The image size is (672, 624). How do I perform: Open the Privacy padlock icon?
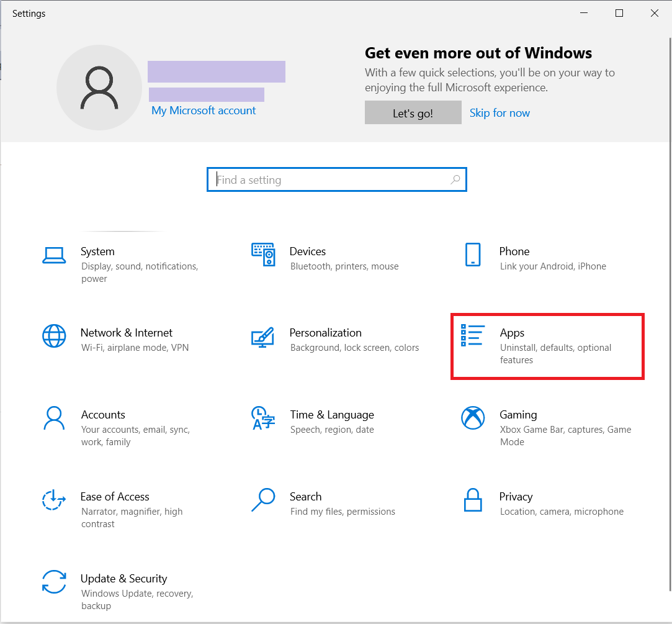[x=473, y=500]
